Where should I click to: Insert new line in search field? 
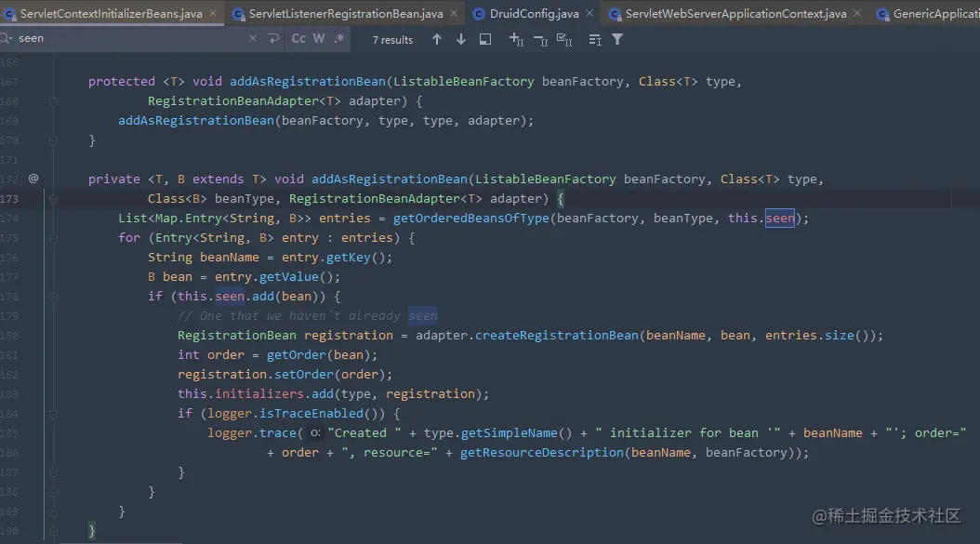point(273,39)
